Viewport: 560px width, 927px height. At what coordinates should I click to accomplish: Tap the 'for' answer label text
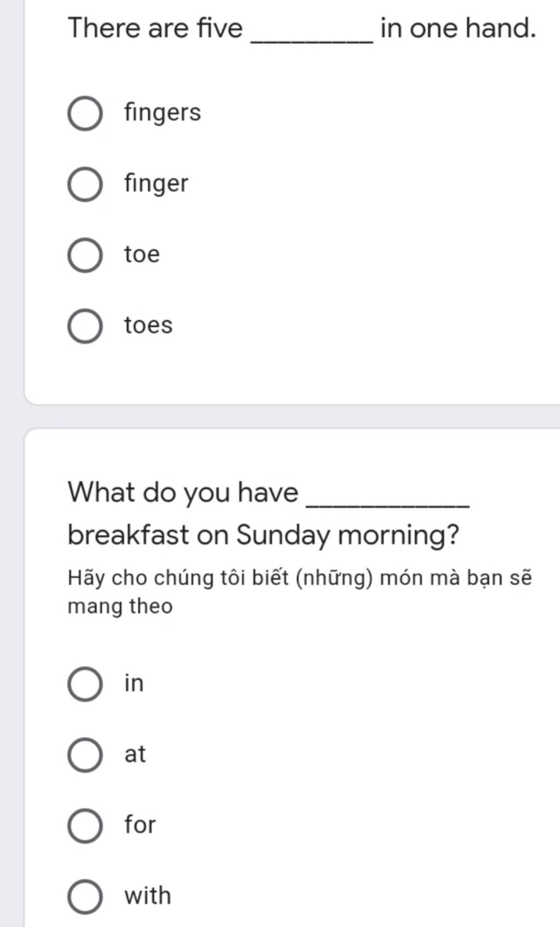[x=139, y=825]
